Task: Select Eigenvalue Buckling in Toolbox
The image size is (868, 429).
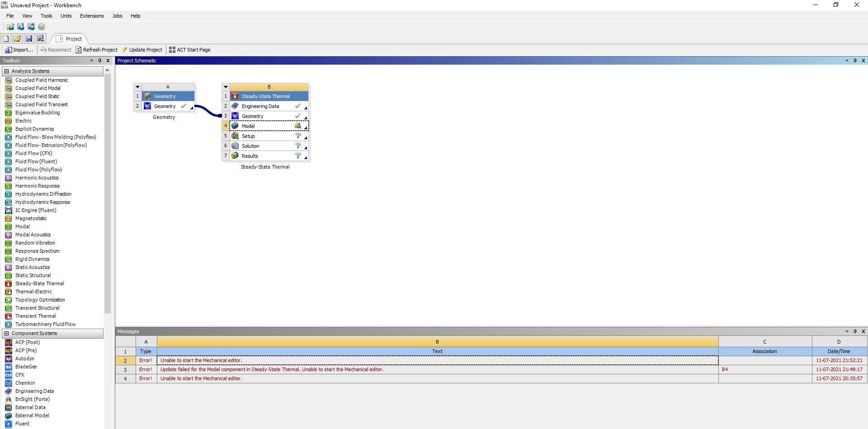Action: click(x=37, y=113)
